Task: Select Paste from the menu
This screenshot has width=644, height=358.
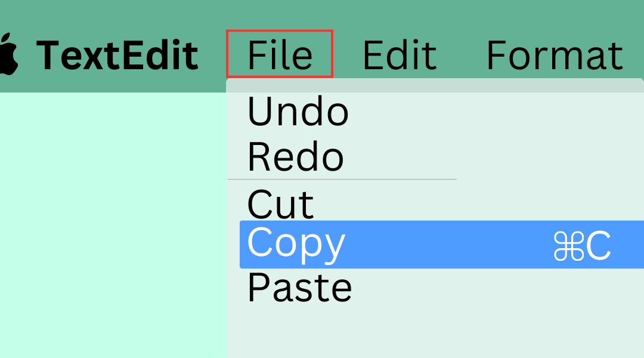Action: point(299,286)
